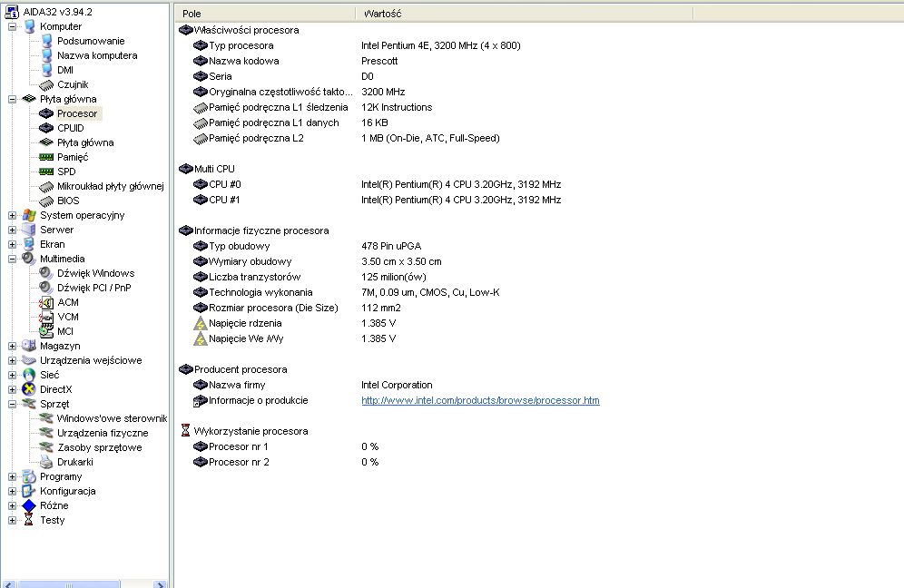
Task: Open the Intel processor products link
Action: click(480, 400)
